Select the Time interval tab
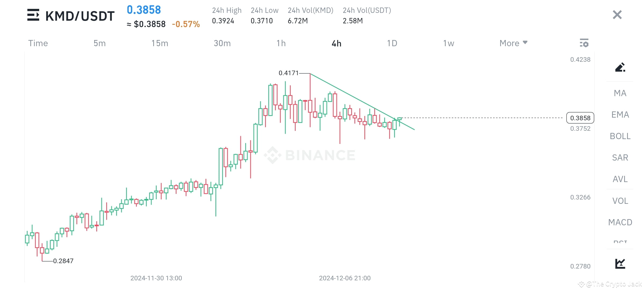This screenshot has height=290, width=644. (38, 43)
